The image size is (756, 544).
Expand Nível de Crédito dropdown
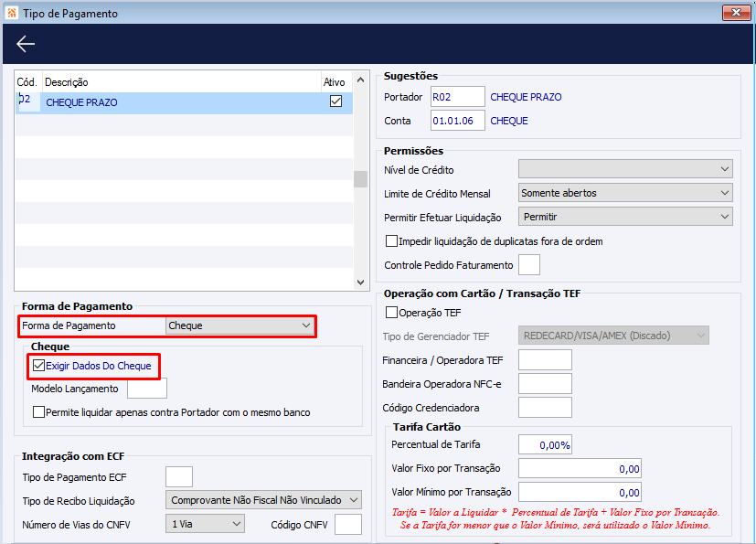coord(625,169)
